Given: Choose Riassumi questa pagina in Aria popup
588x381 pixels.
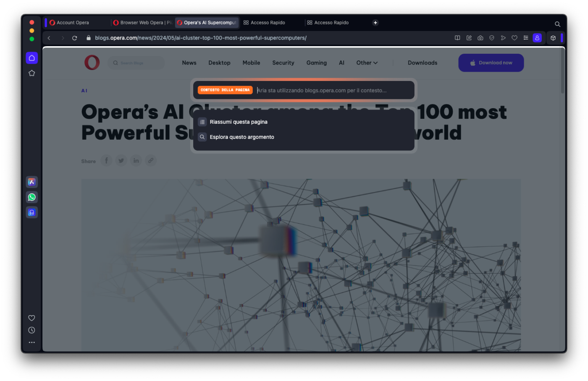Looking at the screenshot, I should click(304, 122).
